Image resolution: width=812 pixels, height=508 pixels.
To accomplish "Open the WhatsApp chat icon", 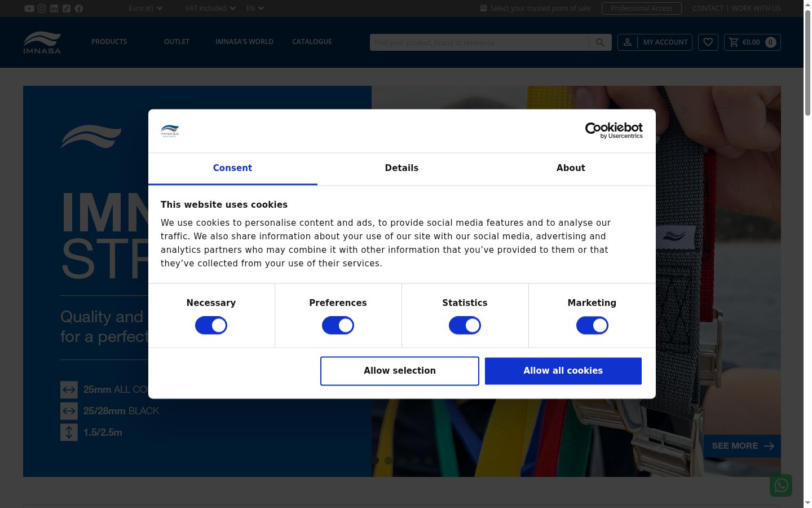I will point(781,485).
